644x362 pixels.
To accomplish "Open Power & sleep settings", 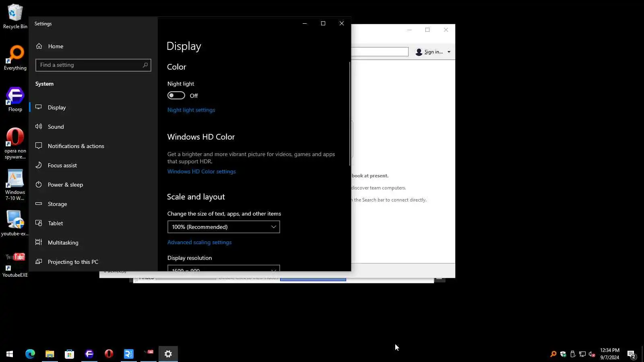I will point(93,185).
